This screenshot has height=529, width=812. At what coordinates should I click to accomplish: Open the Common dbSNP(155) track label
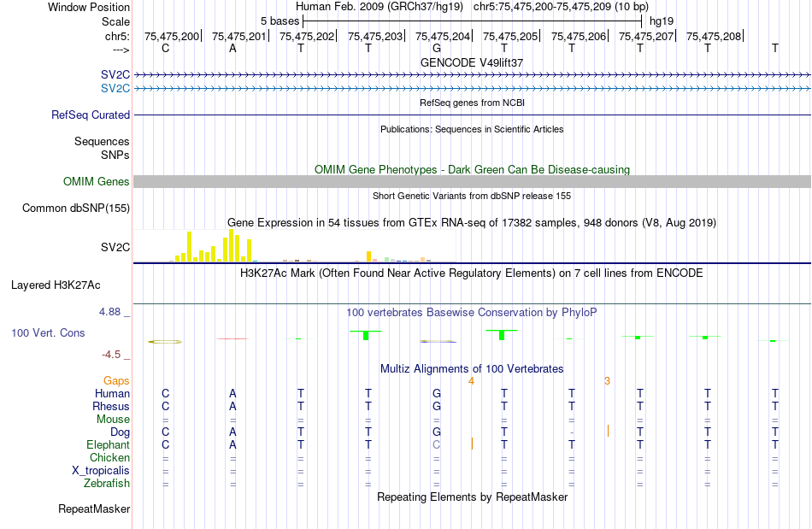75,208
